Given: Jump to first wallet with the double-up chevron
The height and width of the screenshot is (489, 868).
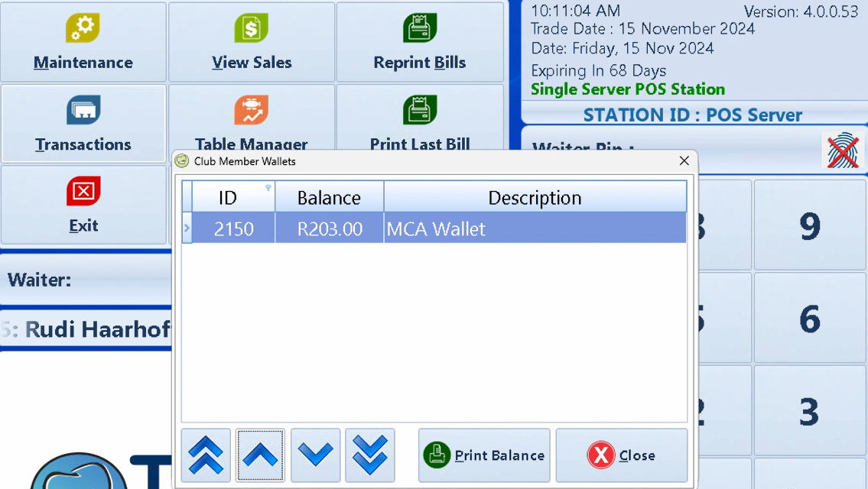Looking at the screenshot, I should pos(205,455).
